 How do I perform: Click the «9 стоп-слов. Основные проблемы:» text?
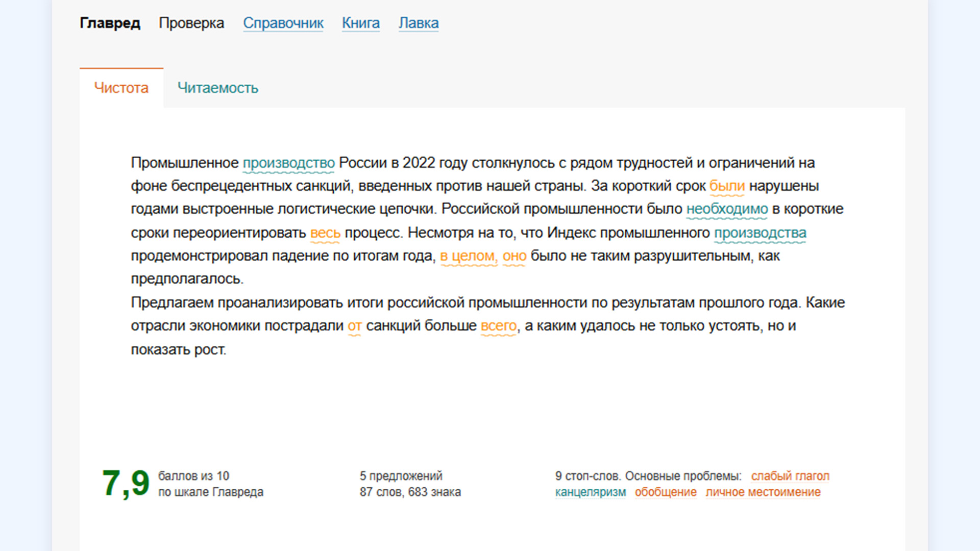pos(648,476)
